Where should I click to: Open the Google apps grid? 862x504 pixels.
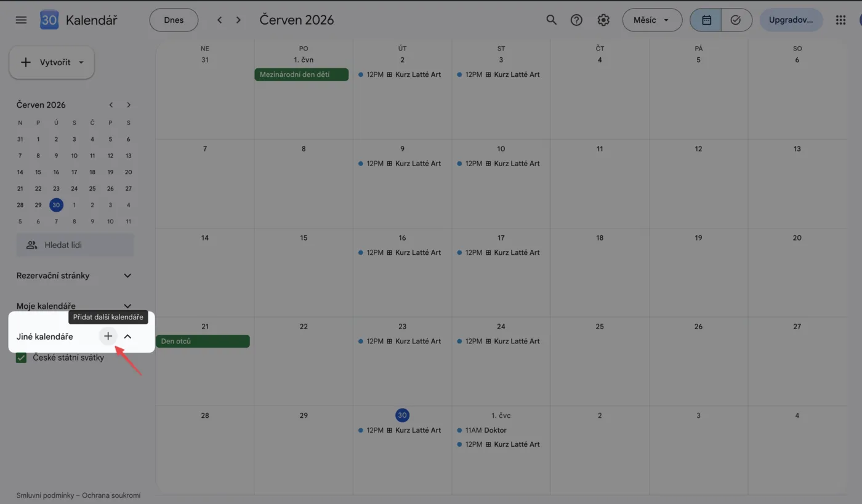click(x=840, y=20)
